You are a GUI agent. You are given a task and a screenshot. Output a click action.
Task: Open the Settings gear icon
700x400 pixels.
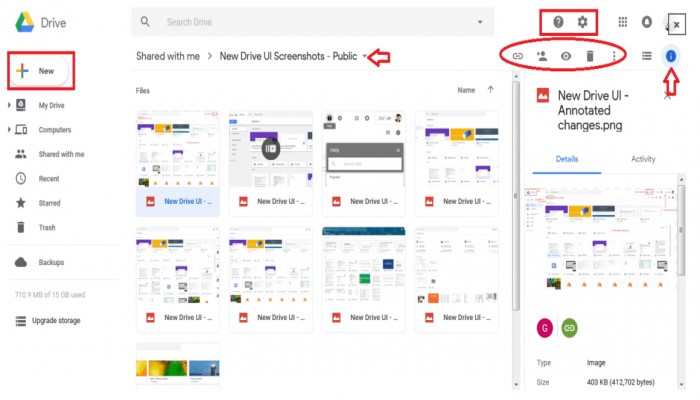[x=583, y=22]
